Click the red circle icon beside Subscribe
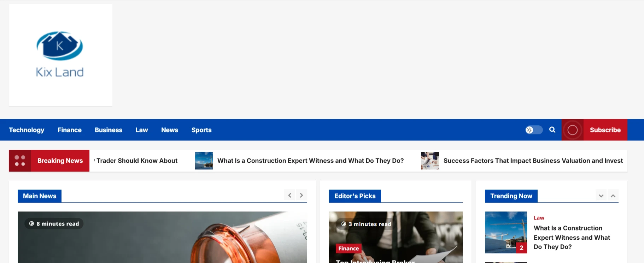644x263 pixels. (573, 130)
